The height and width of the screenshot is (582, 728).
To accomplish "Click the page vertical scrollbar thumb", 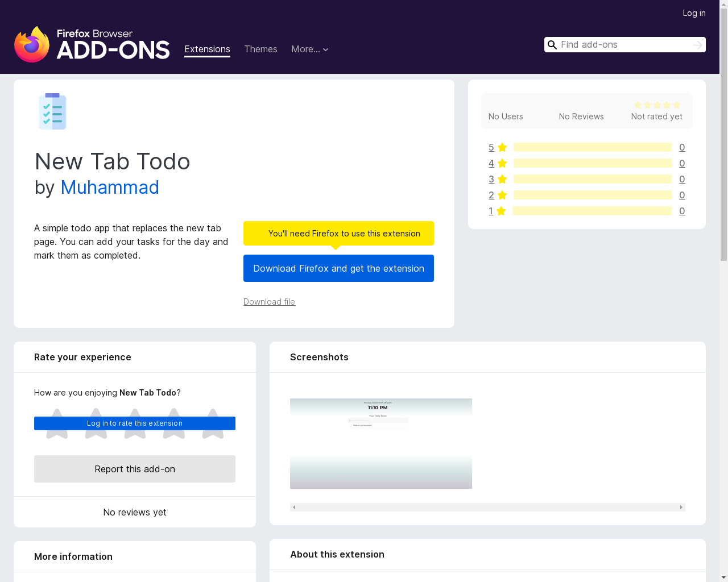I will coord(723,134).
